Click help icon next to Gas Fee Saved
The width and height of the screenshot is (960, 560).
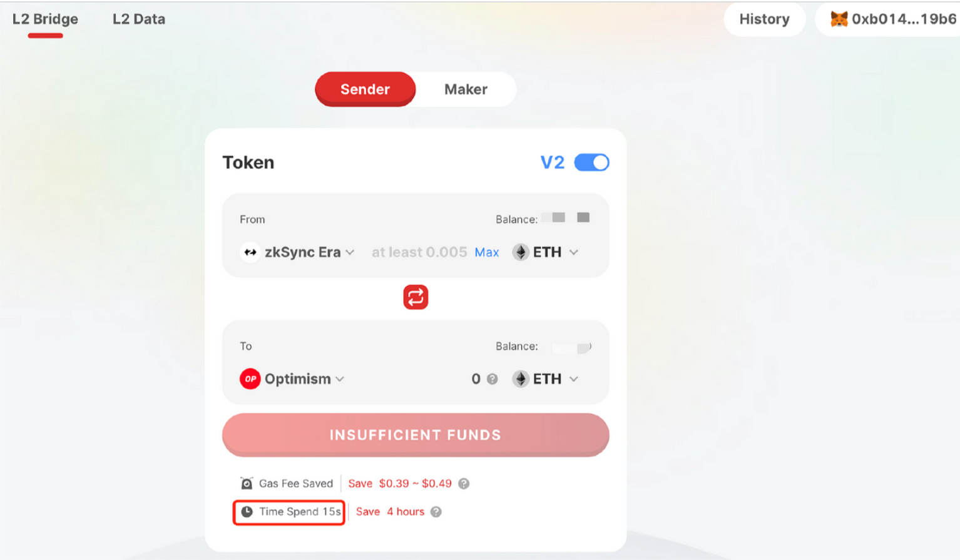coord(464,484)
